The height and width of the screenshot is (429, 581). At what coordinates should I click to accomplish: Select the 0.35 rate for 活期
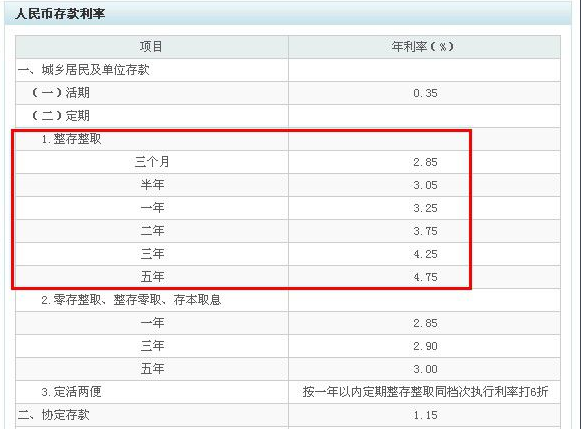[x=425, y=93]
